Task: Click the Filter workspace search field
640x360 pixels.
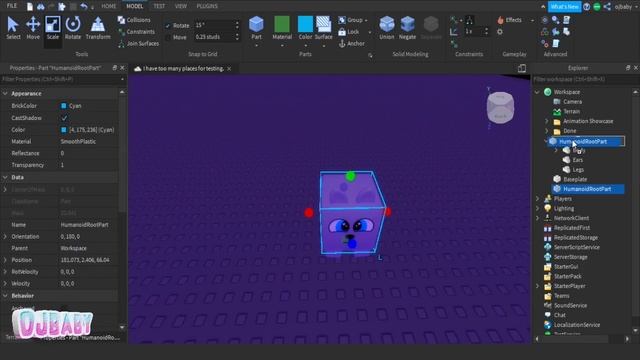Action: tap(584, 79)
